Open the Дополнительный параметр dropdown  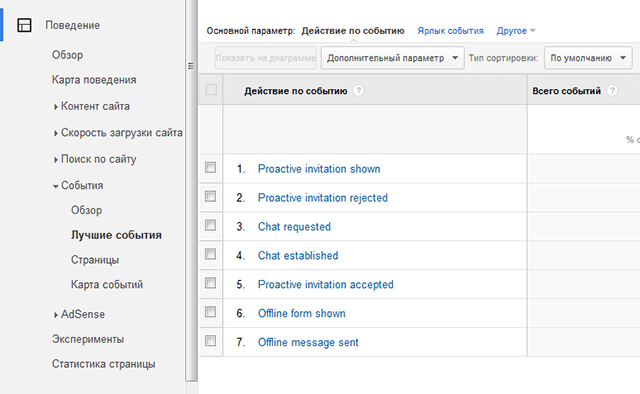coord(392,58)
